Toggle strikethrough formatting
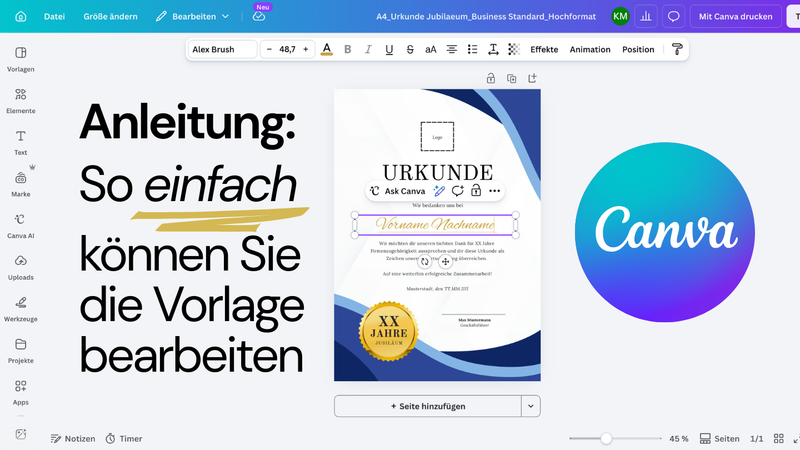800x450 pixels. tap(410, 49)
